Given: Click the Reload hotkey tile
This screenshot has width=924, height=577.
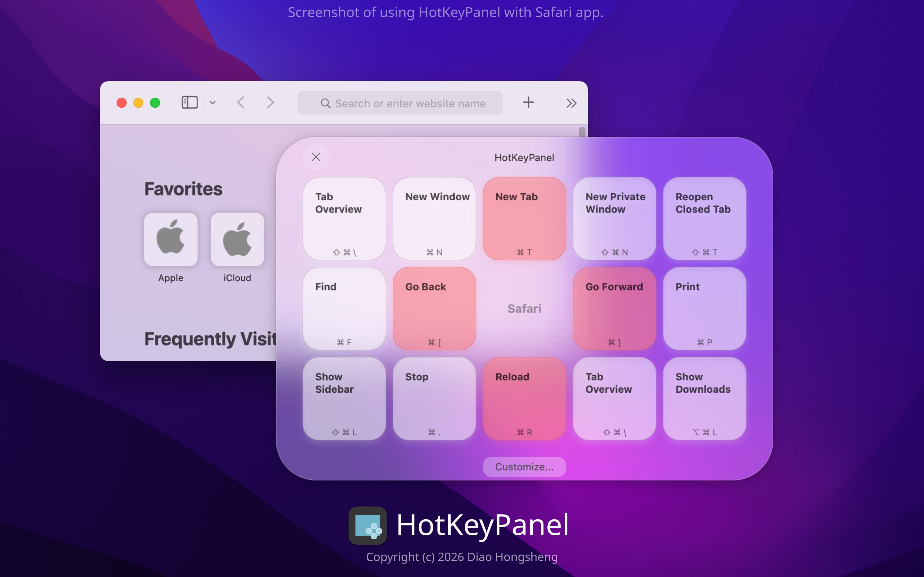Looking at the screenshot, I should [x=524, y=398].
